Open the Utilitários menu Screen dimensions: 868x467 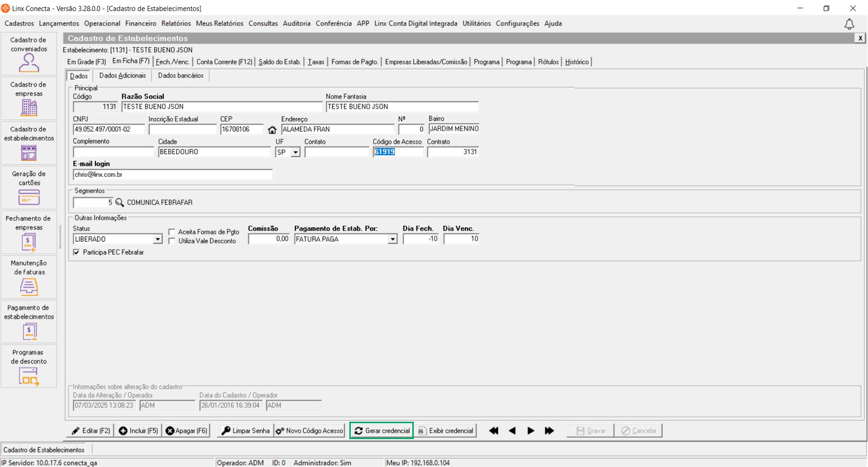tap(476, 24)
